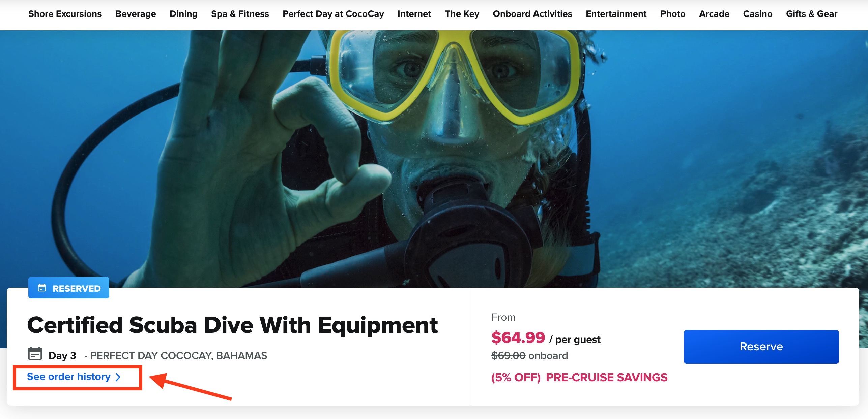
Task: Go to Entertainment section
Action: [x=616, y=14]
